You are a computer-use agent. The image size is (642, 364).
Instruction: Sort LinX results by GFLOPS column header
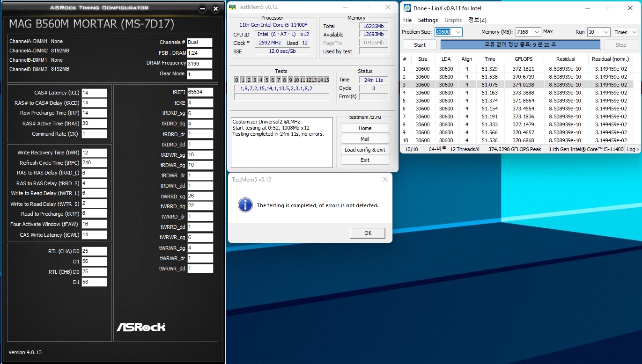[524, 59]
